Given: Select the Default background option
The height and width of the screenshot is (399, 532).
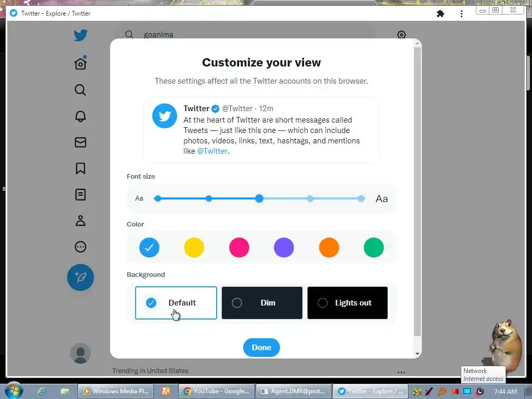Looking at the screenshot, I should pyautogui.click(x=176, y=303).
